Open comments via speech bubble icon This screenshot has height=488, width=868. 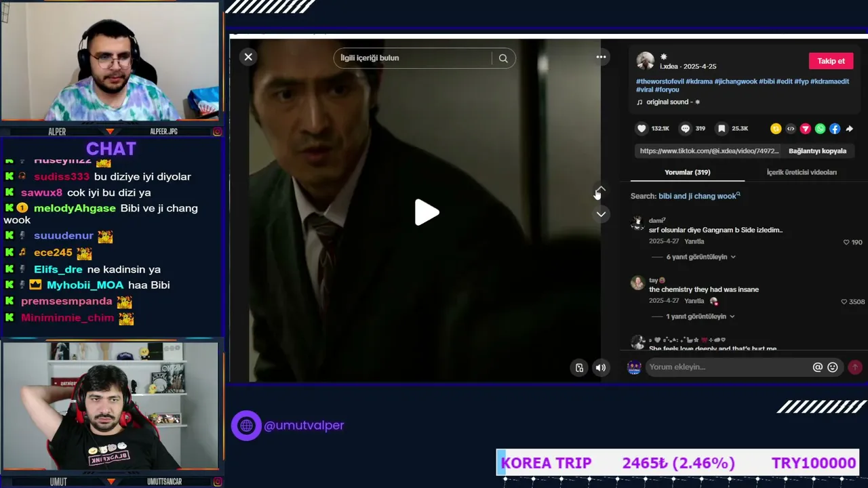pos(685,128)
